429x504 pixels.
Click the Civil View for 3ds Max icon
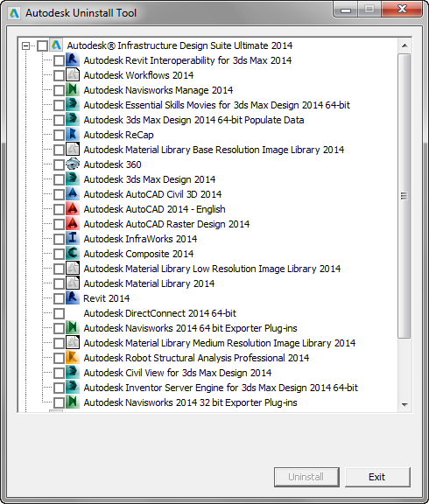73,372
